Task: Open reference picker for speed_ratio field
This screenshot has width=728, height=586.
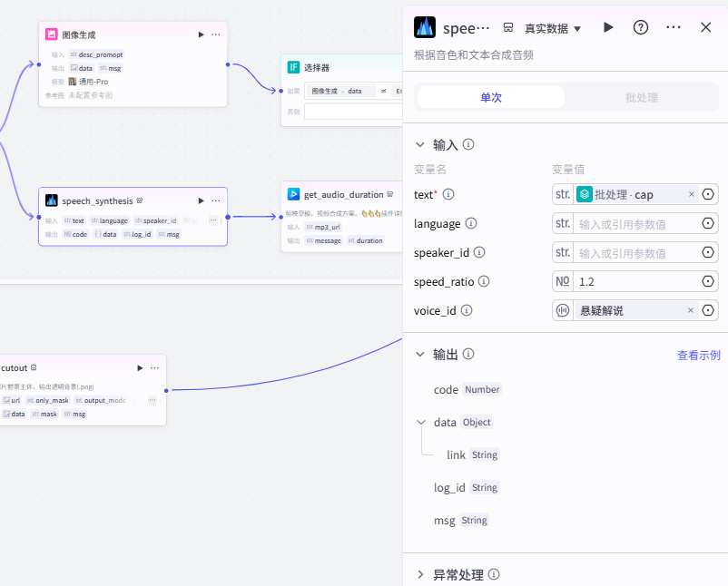Action: click(707, 281)
